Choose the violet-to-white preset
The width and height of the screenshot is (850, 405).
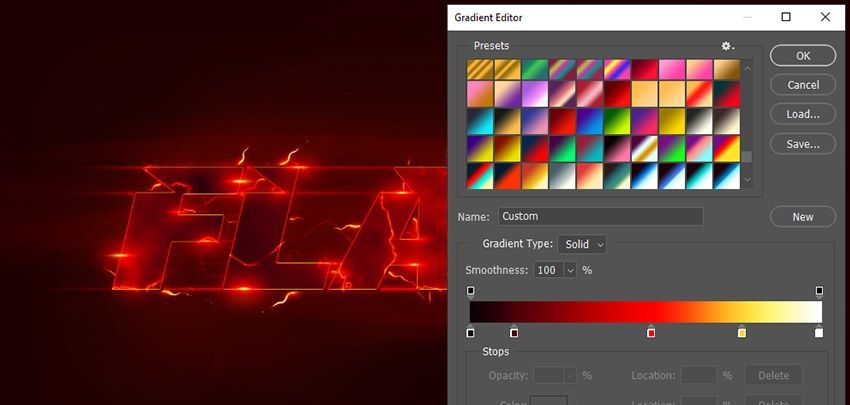point(535,94)
